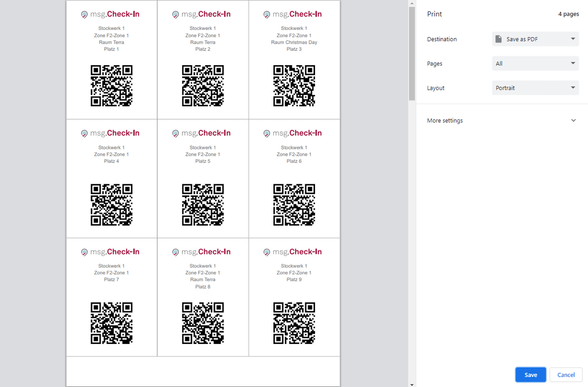Image resolution: width=588 pixels, height=387 pixels.
Task: Click the msg logo icon above Platz 2
Action: click(175, 15)
